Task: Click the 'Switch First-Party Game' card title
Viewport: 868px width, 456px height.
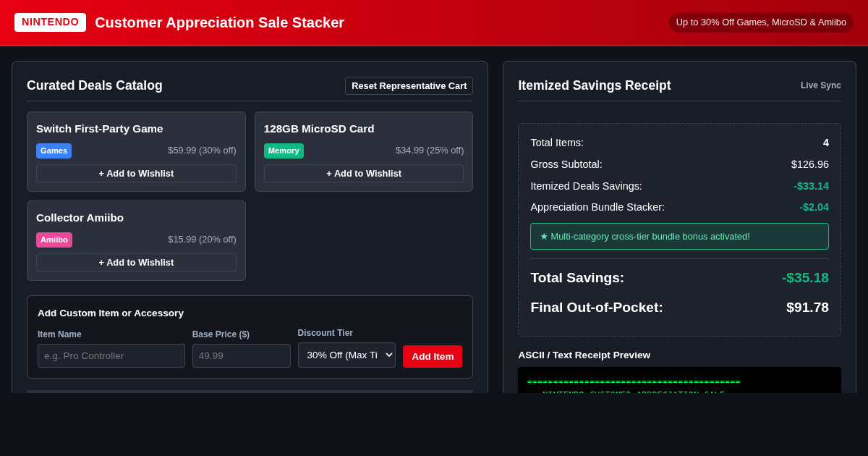Action: (x=100, y=129)
